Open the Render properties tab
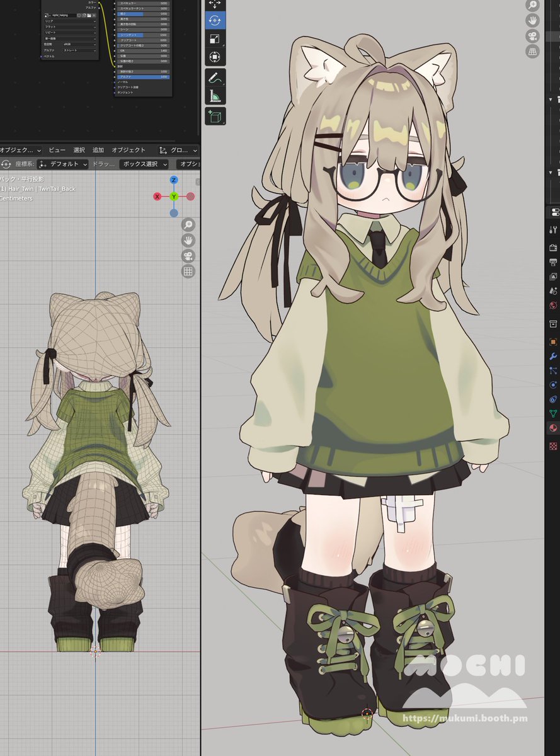This screenshot has height=756, width=560. [554, 248]
